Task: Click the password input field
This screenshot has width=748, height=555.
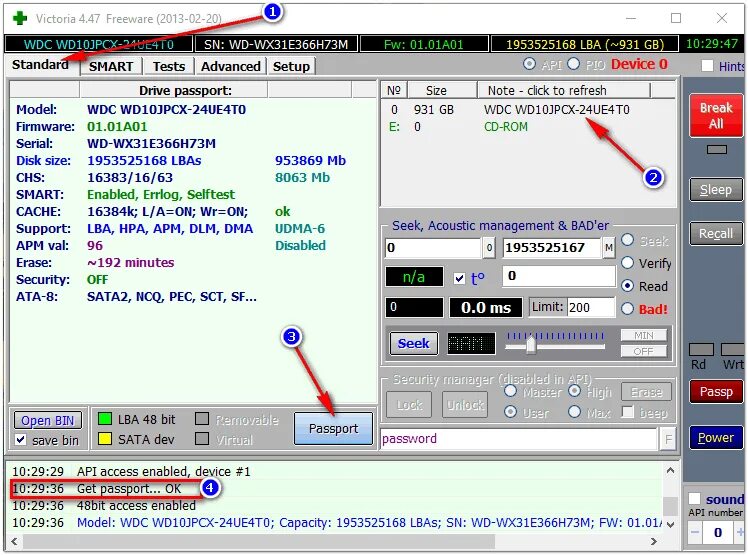Action: click(519, 439)
